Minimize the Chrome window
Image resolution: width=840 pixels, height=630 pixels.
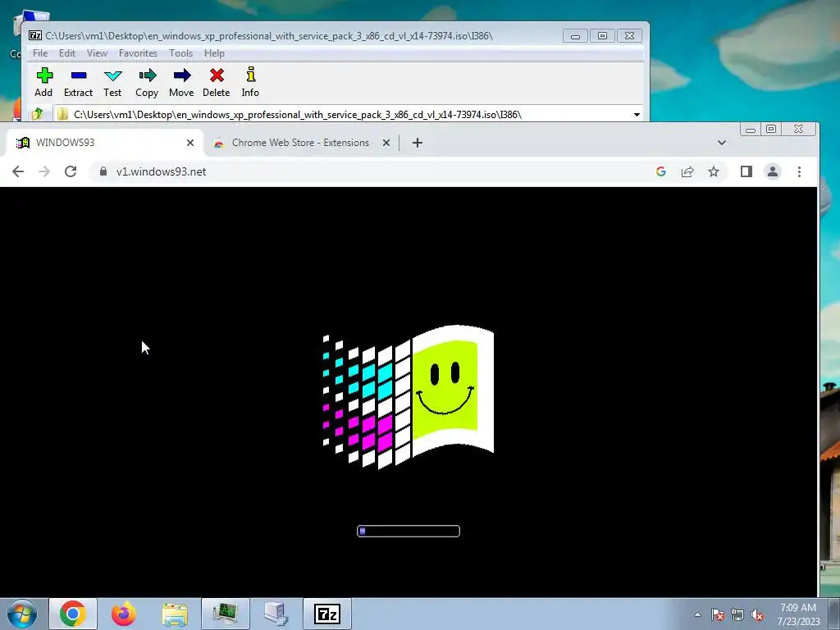pyautogui.click(x=751, y=129)
